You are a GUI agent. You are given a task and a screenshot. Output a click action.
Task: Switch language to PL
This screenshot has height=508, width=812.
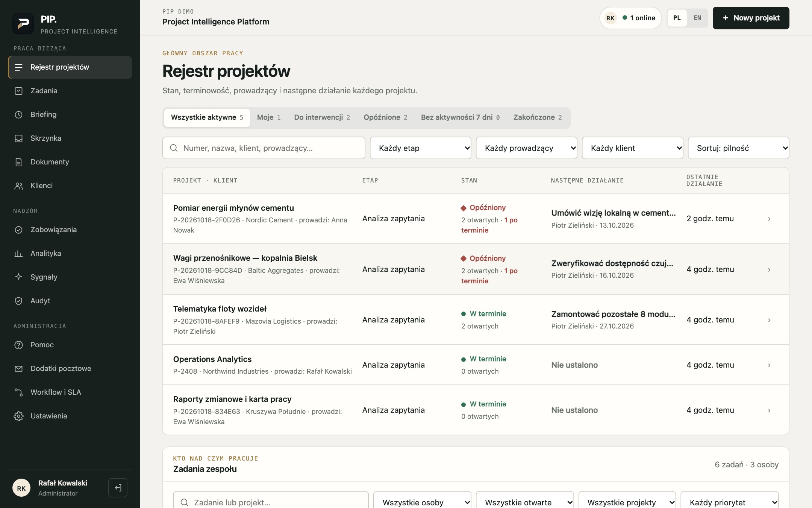pos(677,18)
